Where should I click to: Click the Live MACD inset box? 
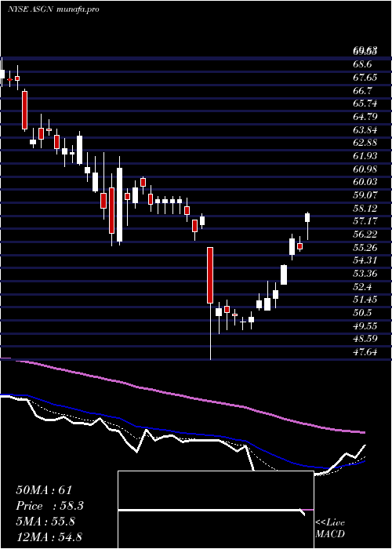(x=216, y=510)
